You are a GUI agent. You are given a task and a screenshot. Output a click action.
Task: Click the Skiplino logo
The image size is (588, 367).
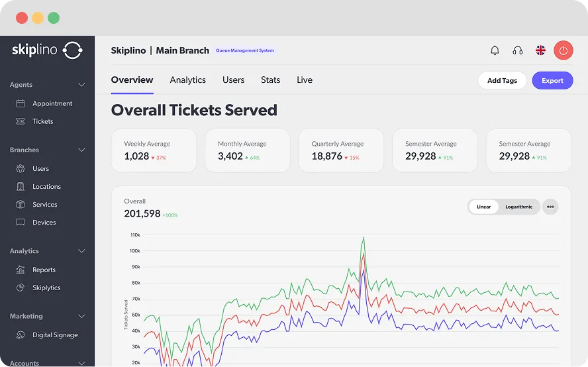click(47, 50)
